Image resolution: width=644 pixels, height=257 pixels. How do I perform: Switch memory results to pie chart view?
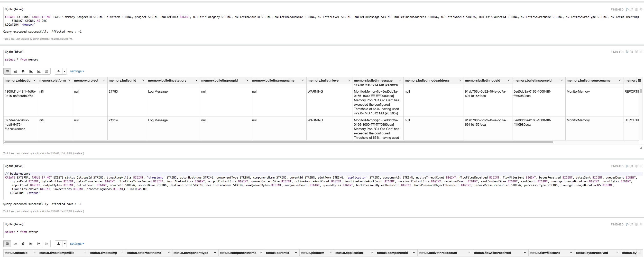click(x=23, y=71)
